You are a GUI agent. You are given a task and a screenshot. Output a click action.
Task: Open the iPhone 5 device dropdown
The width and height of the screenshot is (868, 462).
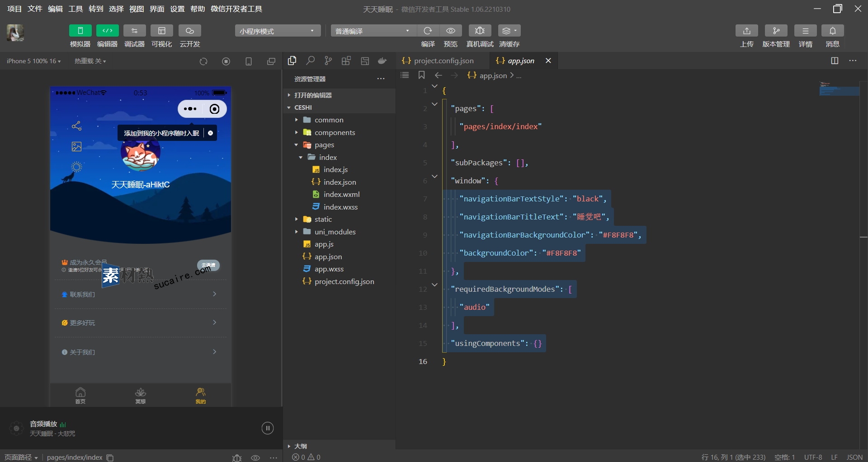pyautogui.click(x=33, y=61)
